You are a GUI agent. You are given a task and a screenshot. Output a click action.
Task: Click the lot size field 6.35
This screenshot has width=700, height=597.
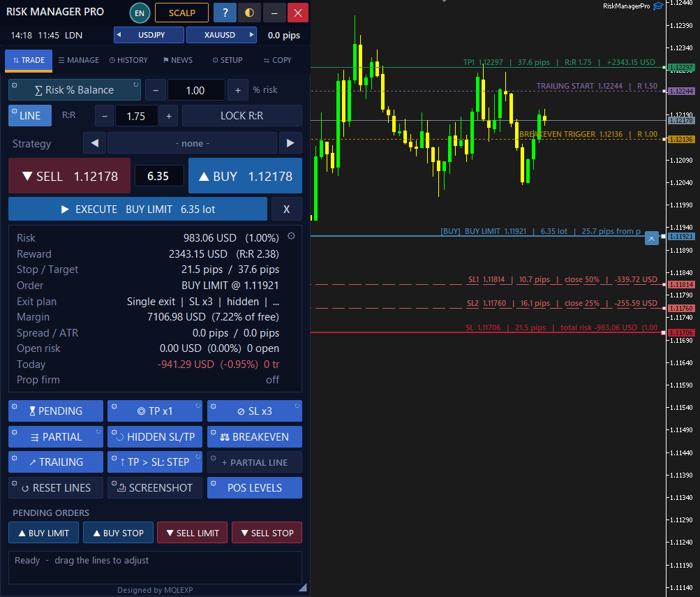tap(159, 176)
